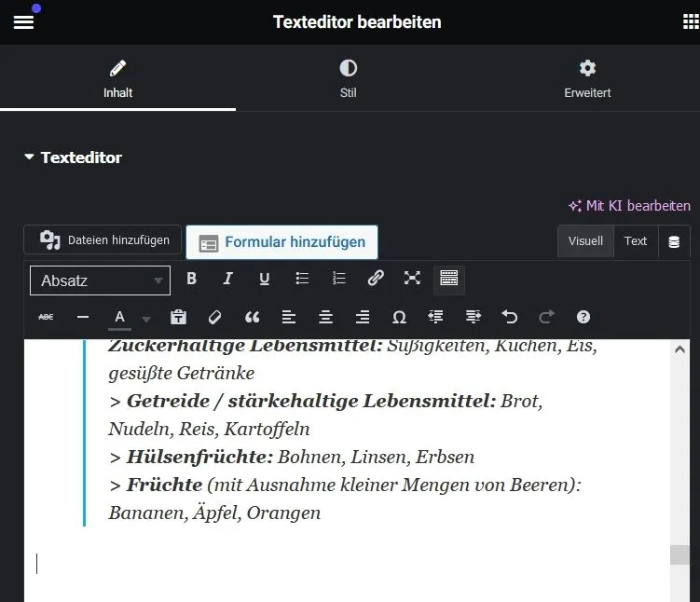Switch to the Stil tab
This screenshot has height=602, width=700.
pos(349,78)
